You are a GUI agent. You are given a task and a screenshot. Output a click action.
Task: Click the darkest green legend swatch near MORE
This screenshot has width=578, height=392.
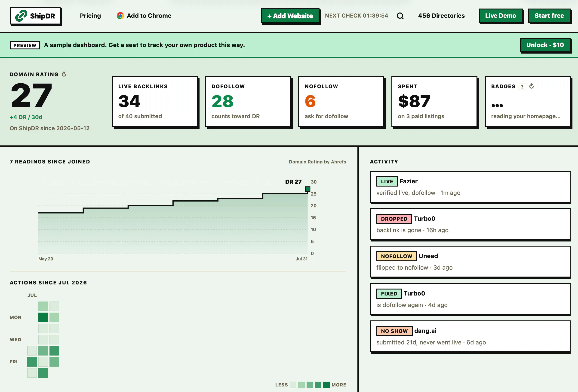pos(326,385)
